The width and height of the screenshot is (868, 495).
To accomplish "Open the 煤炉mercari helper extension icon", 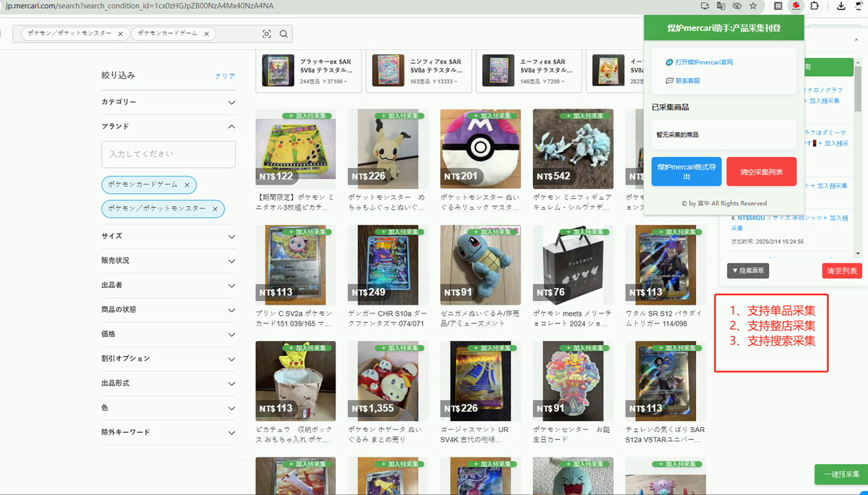I will [795, 6].
